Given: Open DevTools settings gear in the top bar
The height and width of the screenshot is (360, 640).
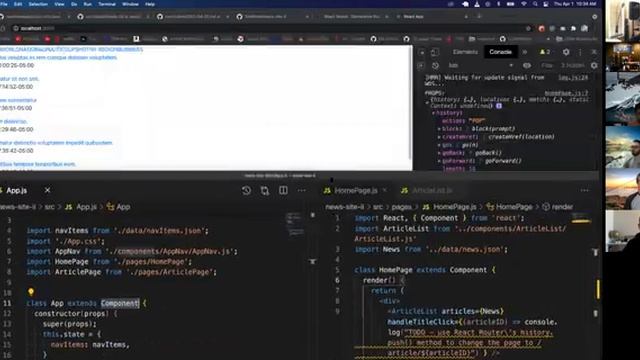Looking at the screenshot, I should click(566, 52).
